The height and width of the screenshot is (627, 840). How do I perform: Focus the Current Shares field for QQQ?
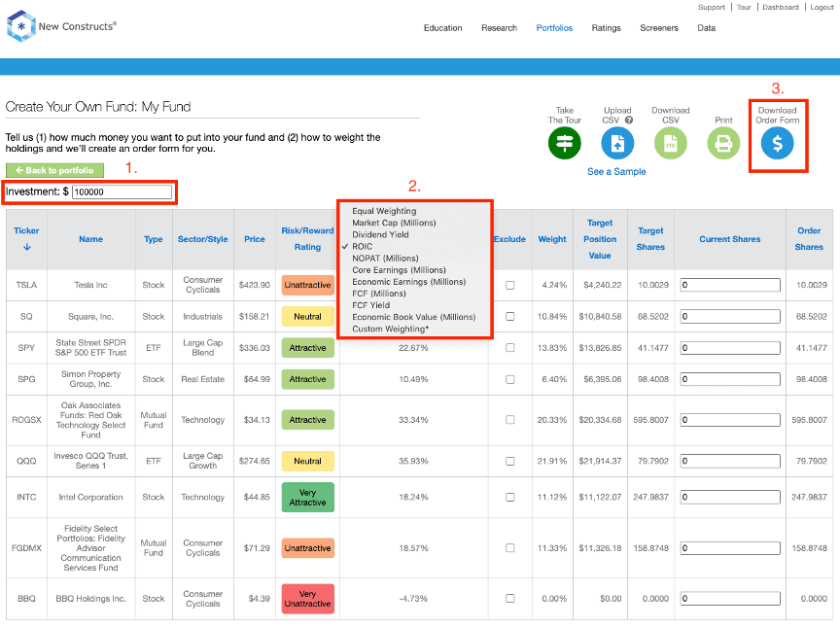729,461
